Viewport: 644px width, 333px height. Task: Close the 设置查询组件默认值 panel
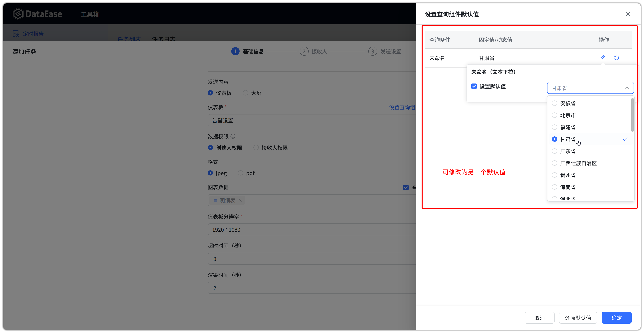coord(628,14)
